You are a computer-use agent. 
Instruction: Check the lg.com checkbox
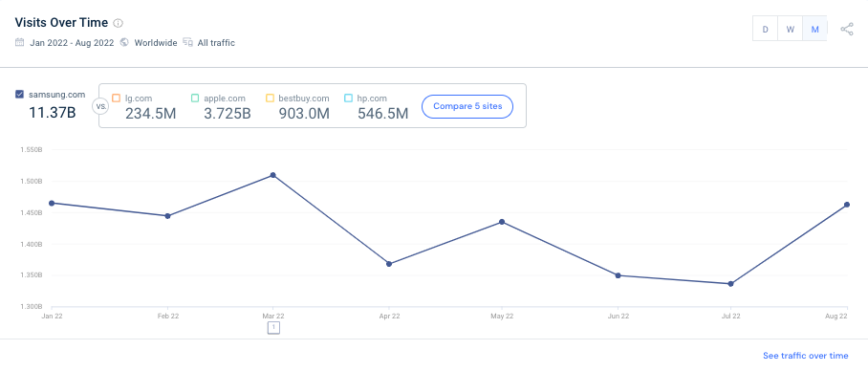click(117, 98)
